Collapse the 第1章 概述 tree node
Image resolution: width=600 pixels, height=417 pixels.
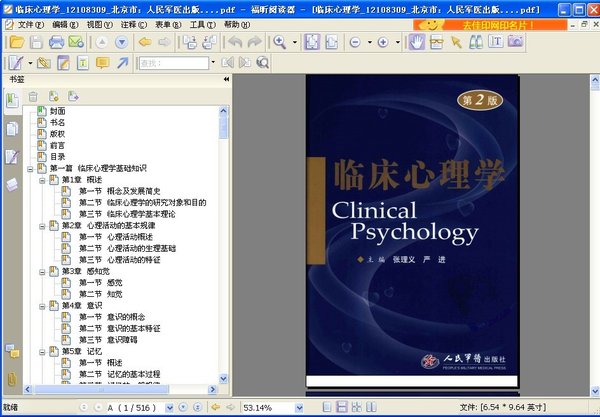(42, 180)
